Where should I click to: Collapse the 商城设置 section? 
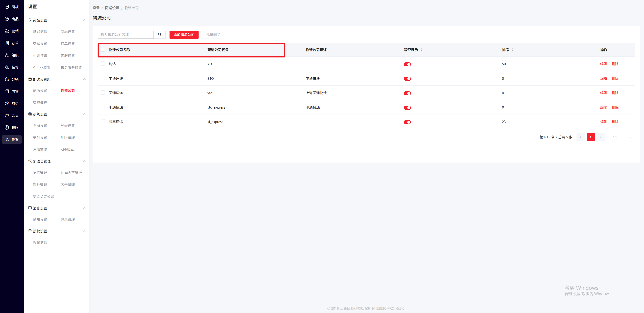pos(84,20)
